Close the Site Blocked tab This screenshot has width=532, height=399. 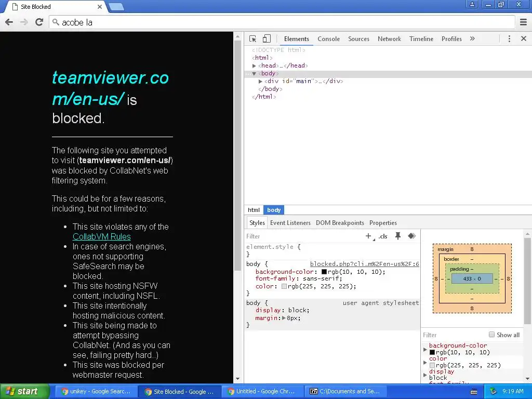coord(99,7)
